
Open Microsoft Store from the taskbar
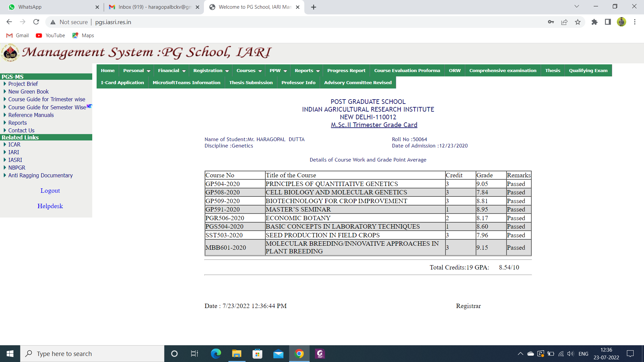(257, 354)
